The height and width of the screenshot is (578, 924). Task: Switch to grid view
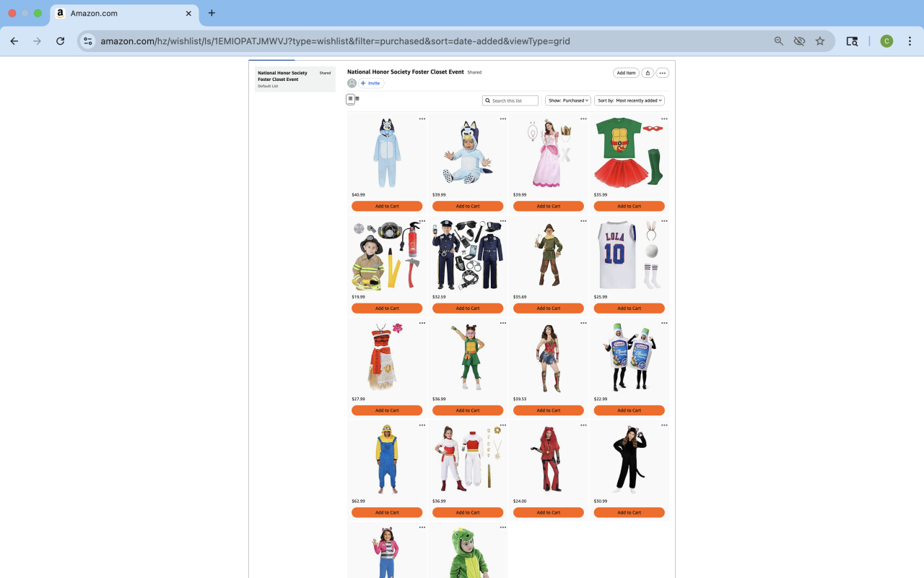350,99
